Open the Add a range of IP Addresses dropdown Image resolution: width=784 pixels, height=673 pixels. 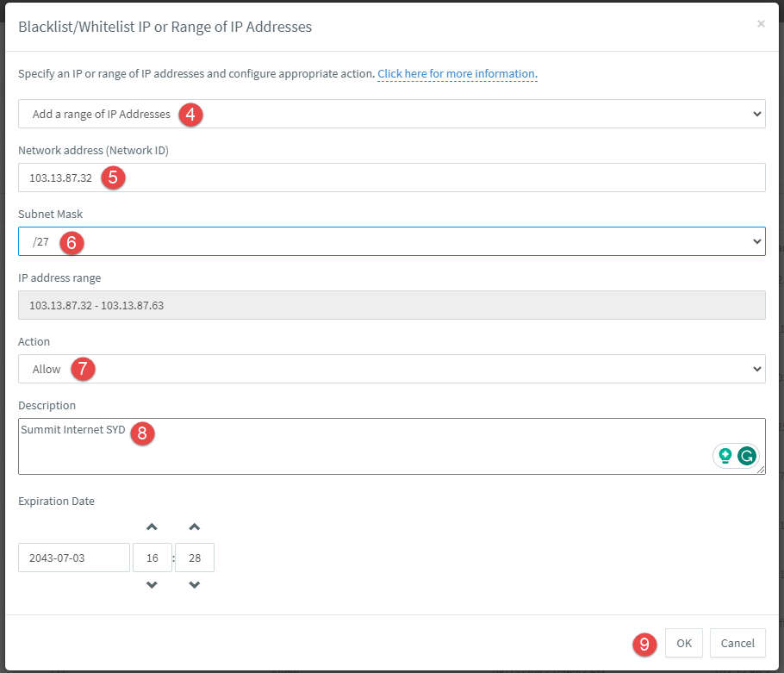392,114
